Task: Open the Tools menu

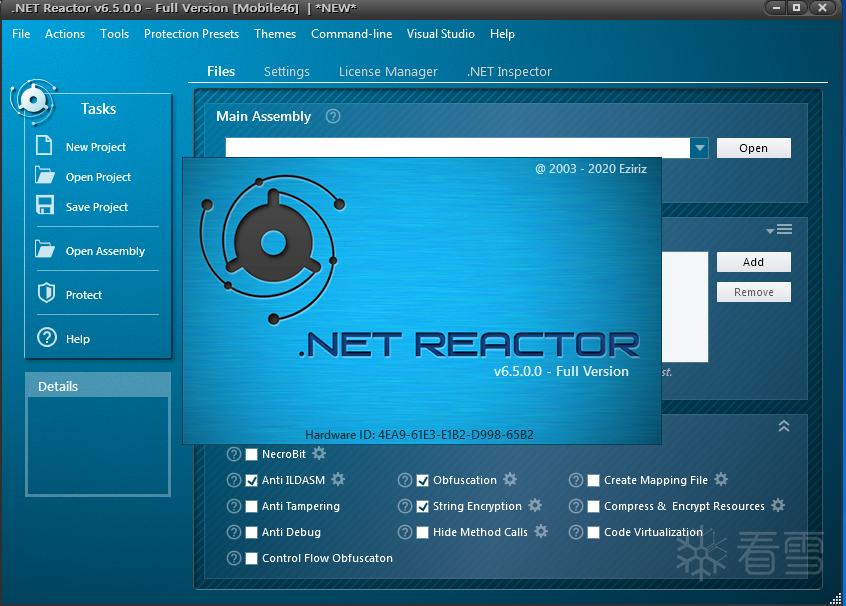Action: (114, 33)
